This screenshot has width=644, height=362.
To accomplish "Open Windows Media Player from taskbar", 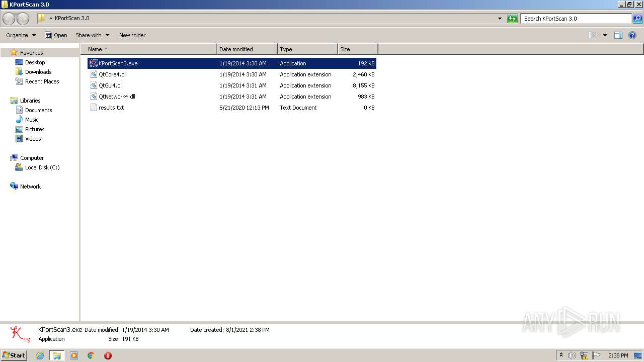I will 74,355.
